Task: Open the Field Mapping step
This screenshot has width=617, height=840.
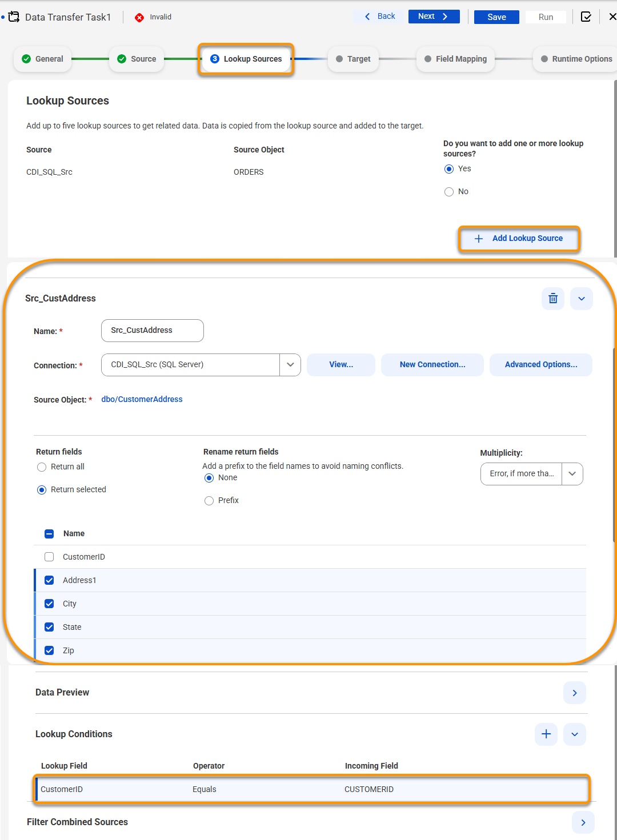Action: (455, 59)
